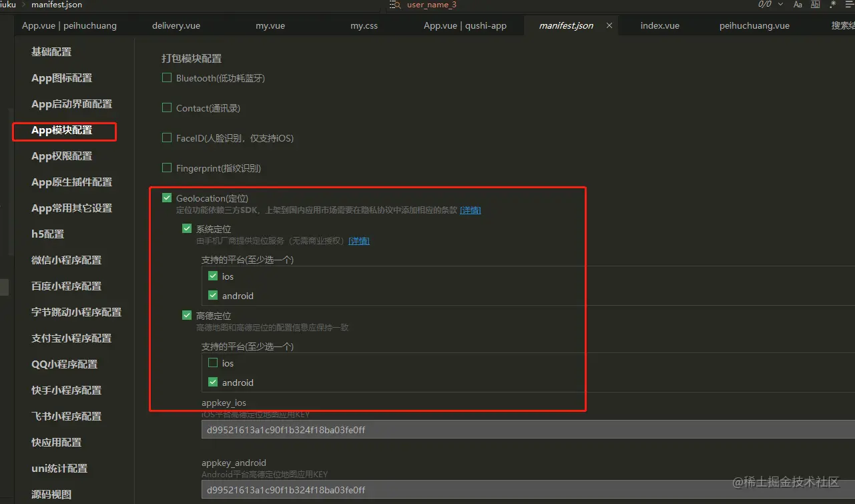
Task: Uncheck android under 高德定位 platforms
Action: pyautogui.click(x=213, y=382)
